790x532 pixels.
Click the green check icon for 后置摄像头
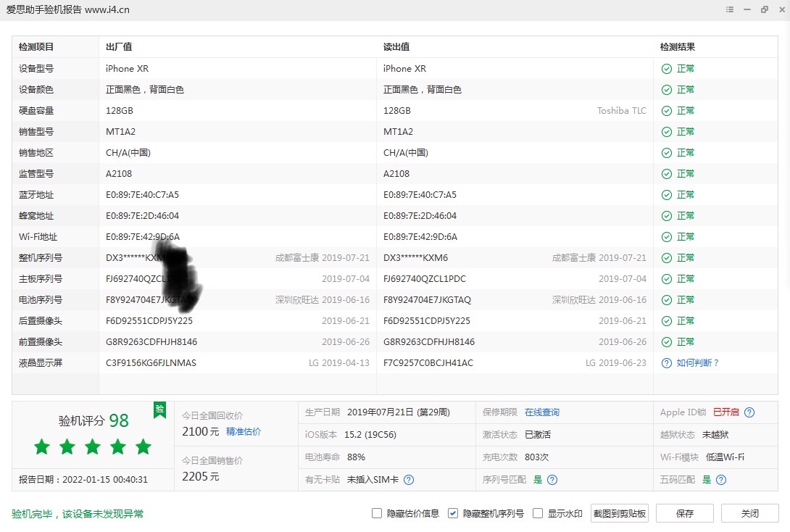coord(667,321)
